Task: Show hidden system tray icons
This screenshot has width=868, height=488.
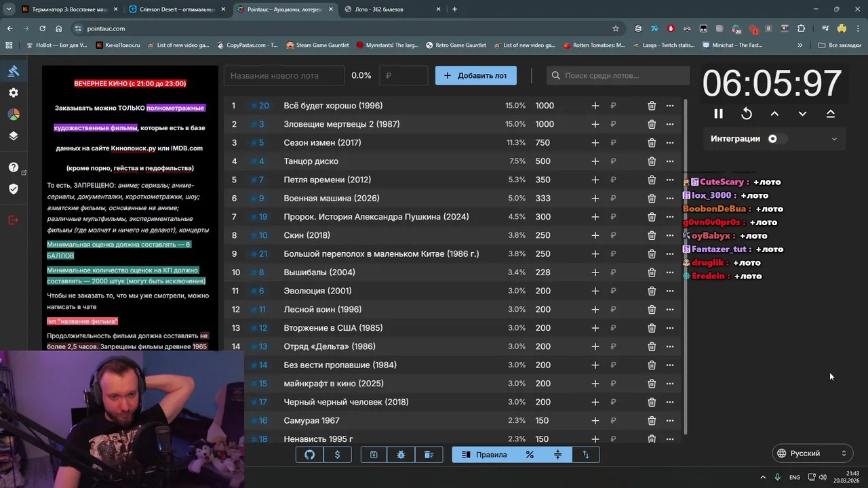Action: click(763, 477)
